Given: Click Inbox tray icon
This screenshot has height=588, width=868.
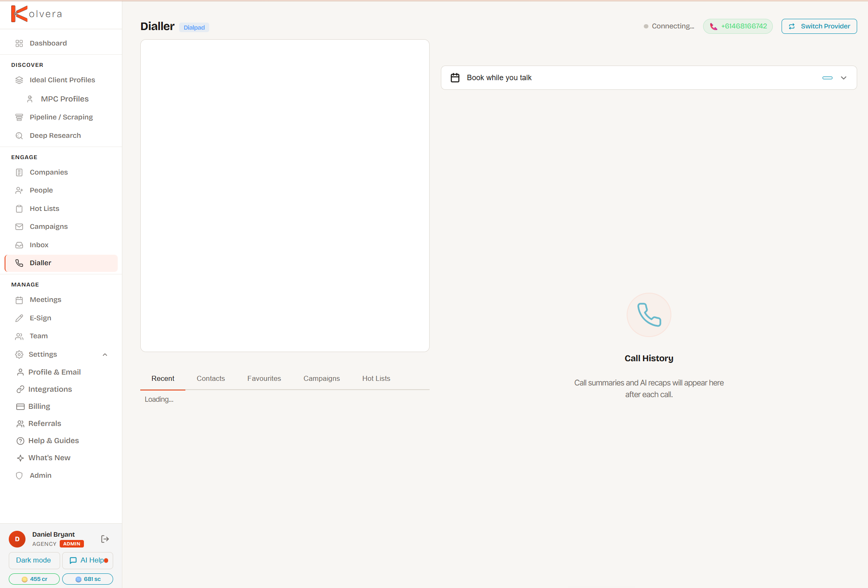Looking at the screenshot, I should [19, 245].
